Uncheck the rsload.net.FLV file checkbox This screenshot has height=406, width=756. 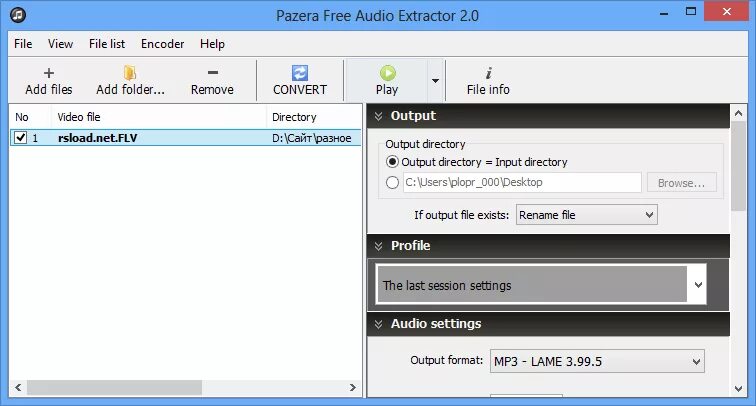tap(20, 138)
